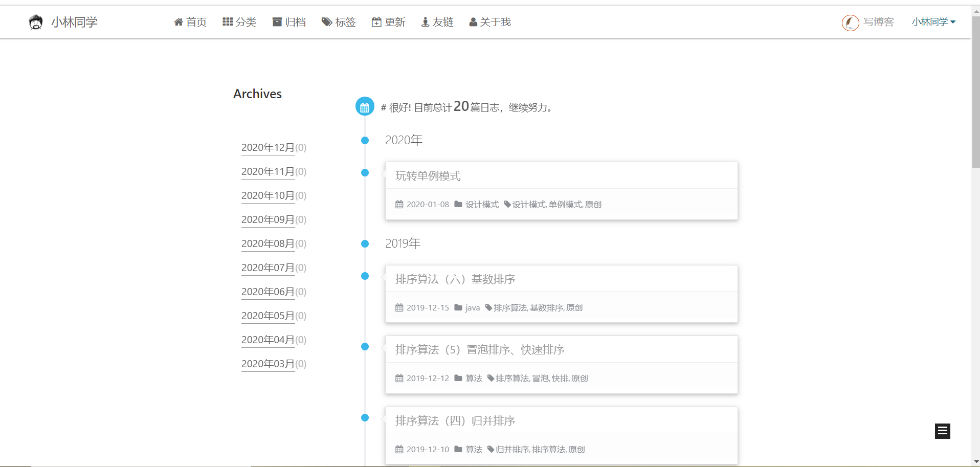Screen dimensions: 980x467
Task: Click the archive box icon beside 归档
Action: tap(277, 22)
